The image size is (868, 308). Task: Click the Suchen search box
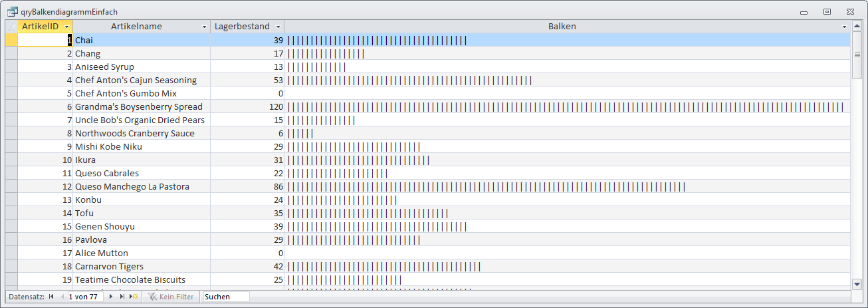click(226, 297)
